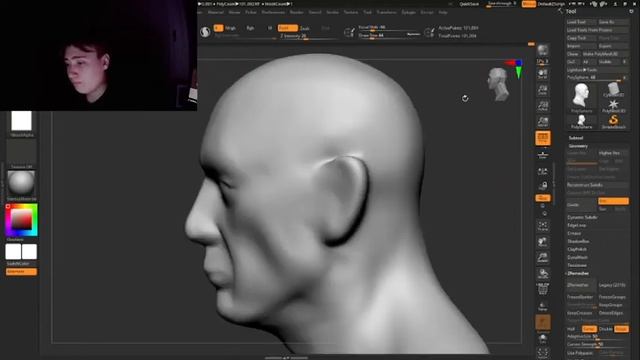640x360 pixels.
Task: Expand the EdgeLoop subsection
Action: pyautogui.click(x=577, y=225)
